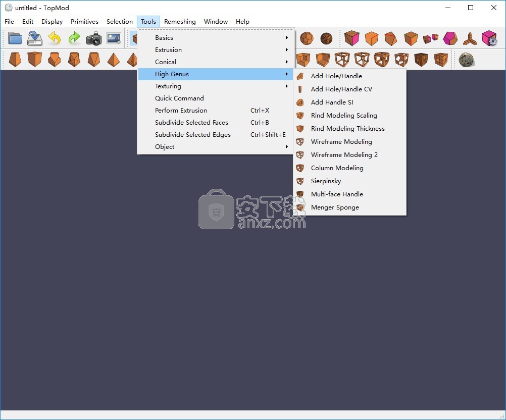Select Octahedral extrude, fifth extrusion toolbar icon
The image size is (506, 420).
coord(93,60)
